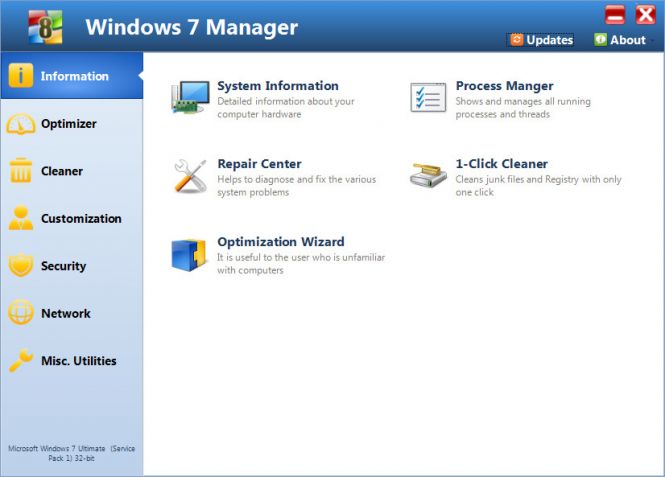
Task: Click the About button text
Action: coord(628,40)
